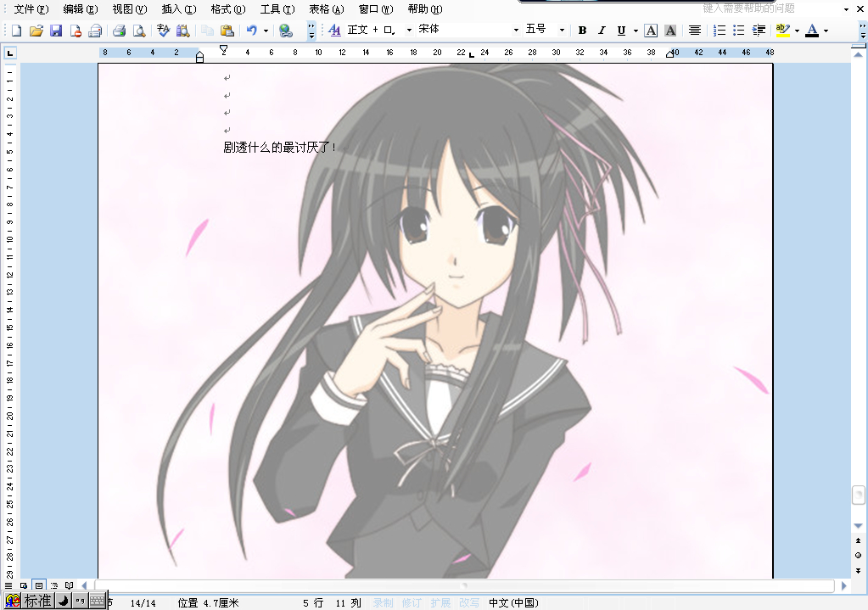Toggle italic formatting
868x610 pixels.
(602, 31)
